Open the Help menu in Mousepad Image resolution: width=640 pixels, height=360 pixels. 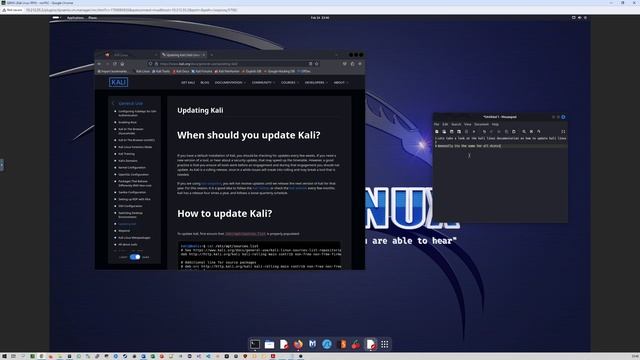pos(495,124)
